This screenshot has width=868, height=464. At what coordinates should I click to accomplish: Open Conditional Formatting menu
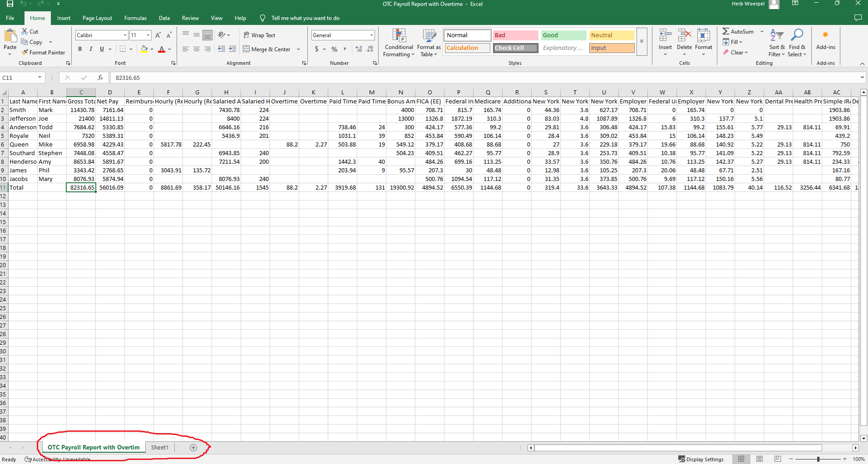[399, 44]
